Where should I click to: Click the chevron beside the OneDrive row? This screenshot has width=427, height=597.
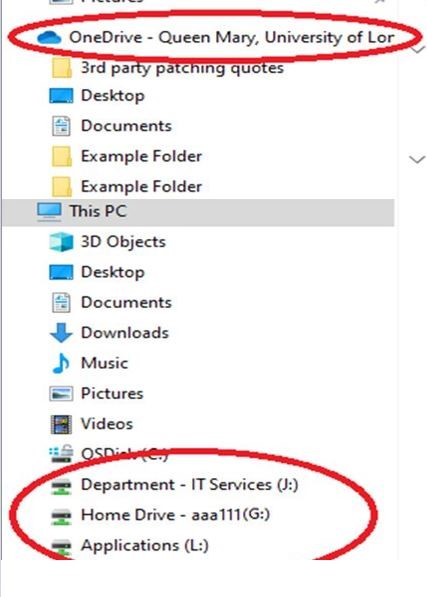pyautogui.click(x=419, y=49)
